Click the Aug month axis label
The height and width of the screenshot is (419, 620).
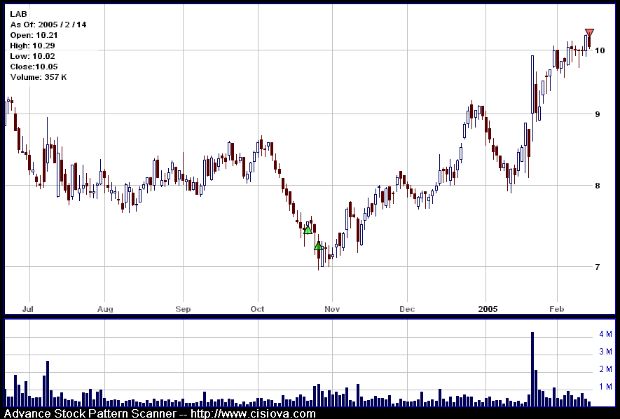click(105, 309)
